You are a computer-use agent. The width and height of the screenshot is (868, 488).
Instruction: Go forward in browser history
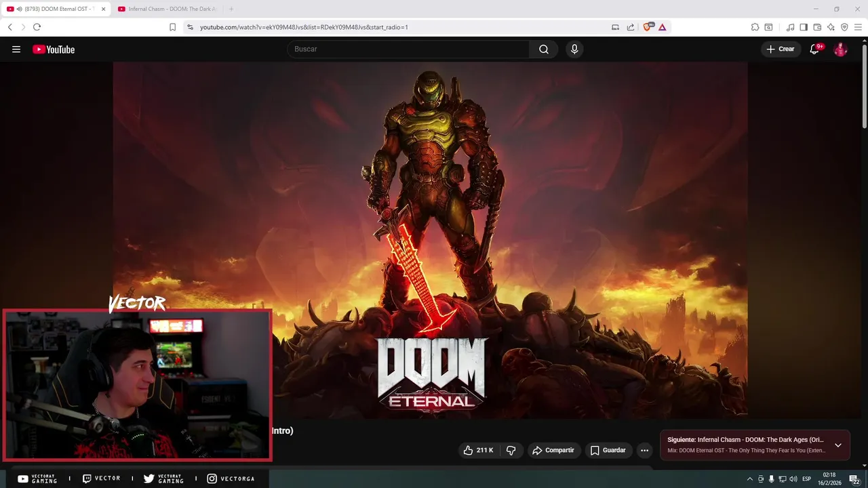[23, 27]
